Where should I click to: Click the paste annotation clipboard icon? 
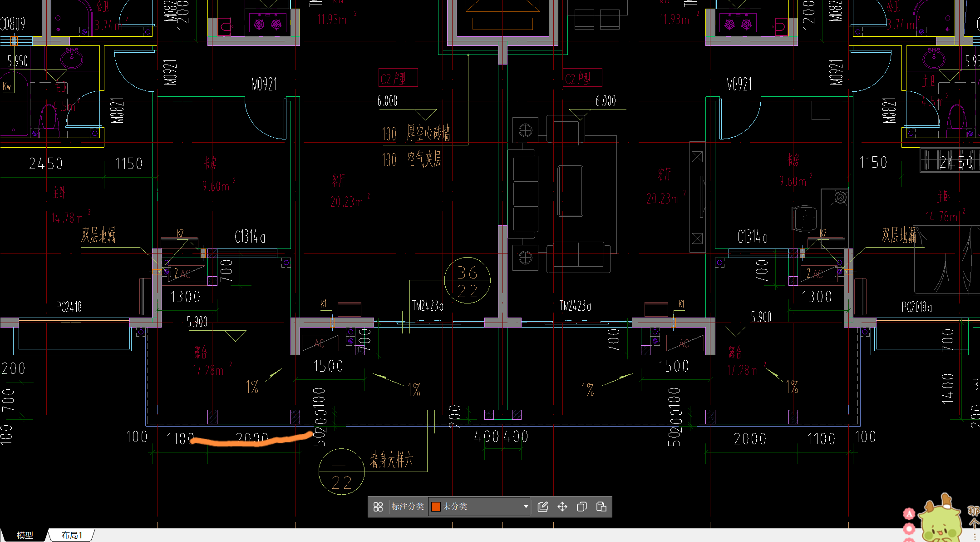[601, 507]
